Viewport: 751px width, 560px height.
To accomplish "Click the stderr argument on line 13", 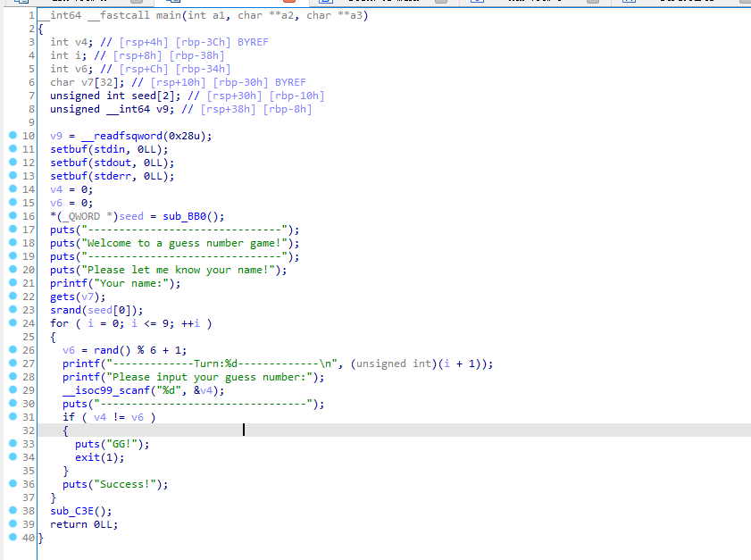I will click(113, 176).
